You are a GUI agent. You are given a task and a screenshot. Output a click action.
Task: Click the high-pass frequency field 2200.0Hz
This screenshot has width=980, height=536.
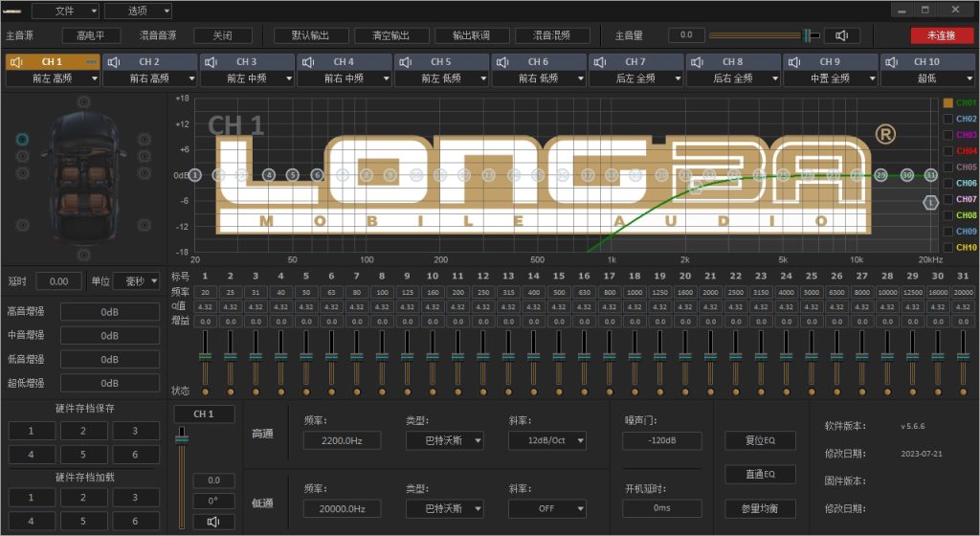coord(342,440)
